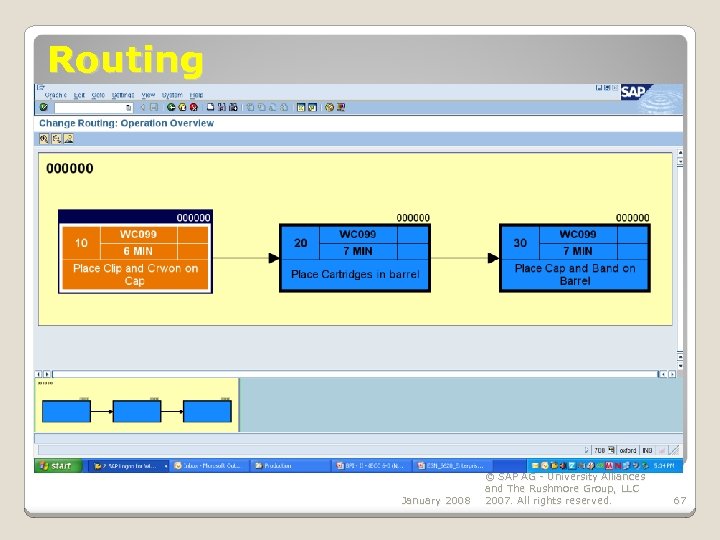Open the System menu

172,95
